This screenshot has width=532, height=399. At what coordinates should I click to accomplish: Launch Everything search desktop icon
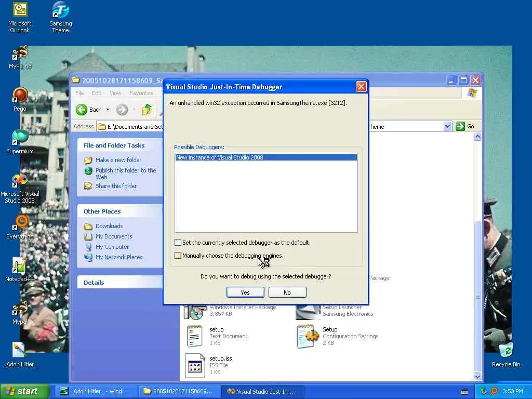tap(20, 228)
